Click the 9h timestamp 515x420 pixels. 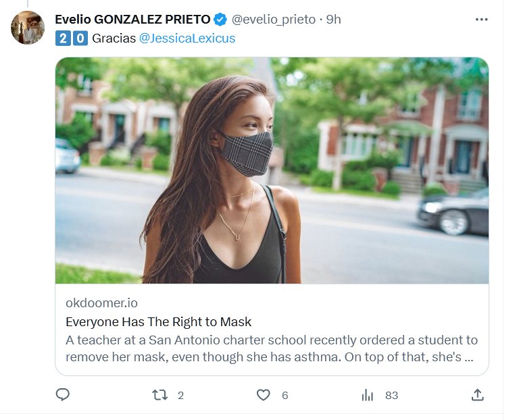click(x=334, y=20)
